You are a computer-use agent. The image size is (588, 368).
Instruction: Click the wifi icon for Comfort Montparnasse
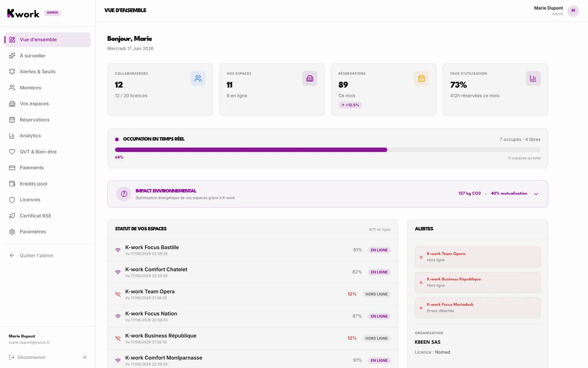point(118,361)
